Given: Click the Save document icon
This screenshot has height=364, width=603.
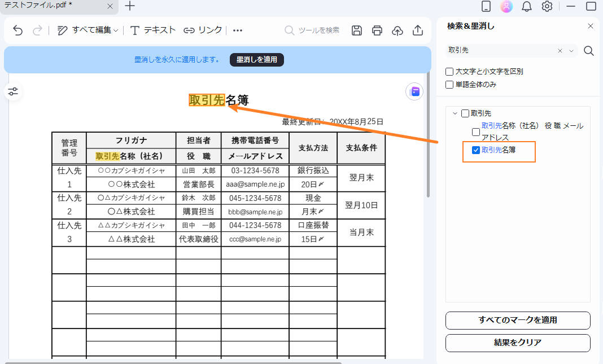Looking at the screenshot, I should coord(356,30).
